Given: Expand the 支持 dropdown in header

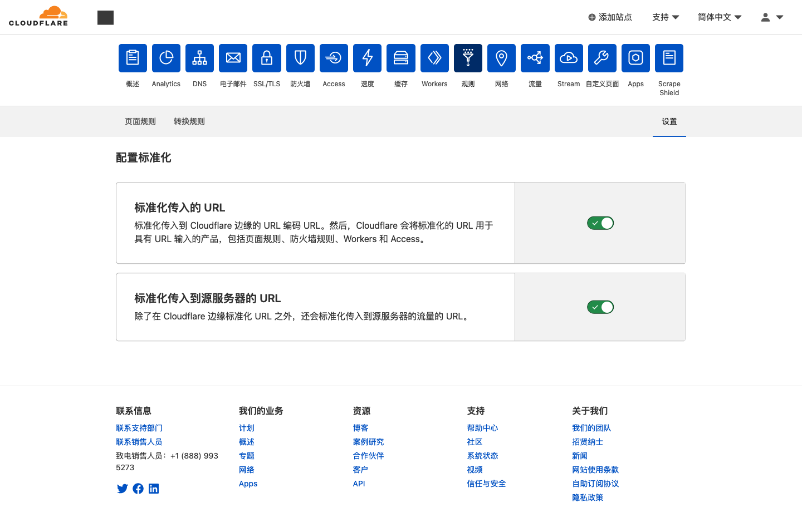Looking at the screenshot, I should (666, 17).
